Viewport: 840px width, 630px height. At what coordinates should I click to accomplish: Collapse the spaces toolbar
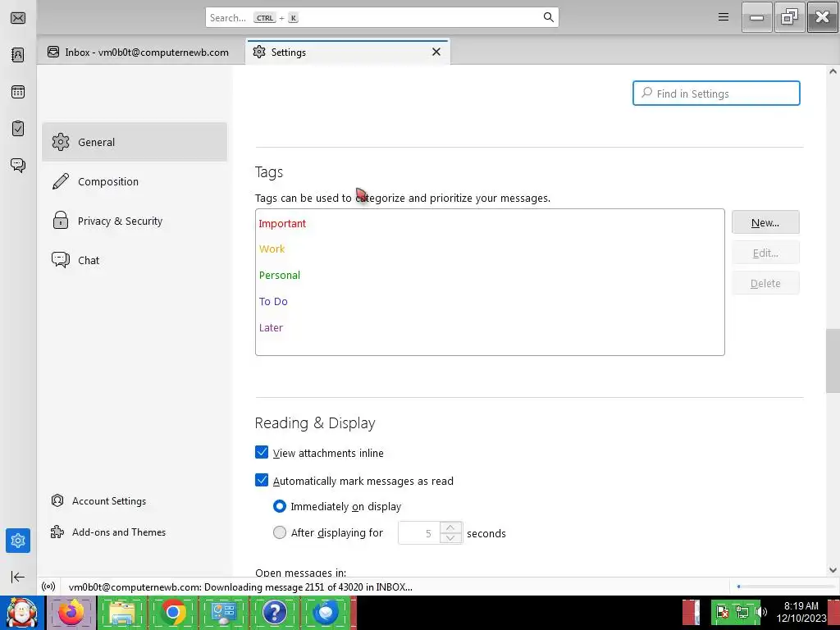point(18,577)
